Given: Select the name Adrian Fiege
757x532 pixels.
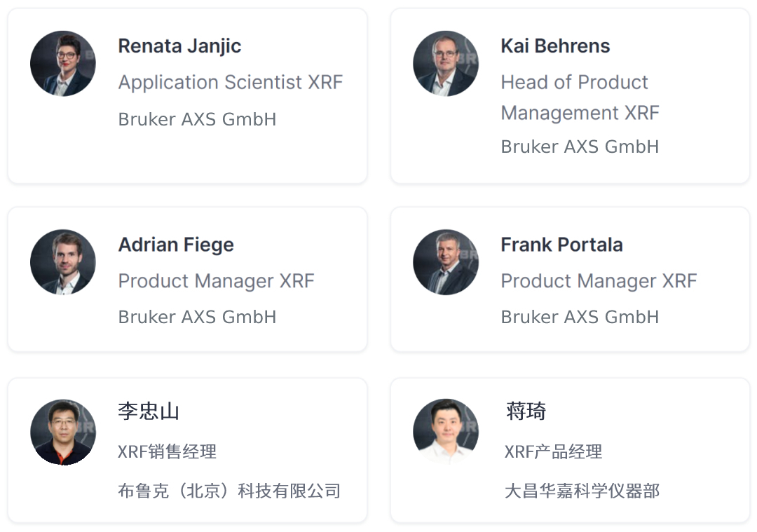Looking at the screenshot, I should tap(176, 245).
